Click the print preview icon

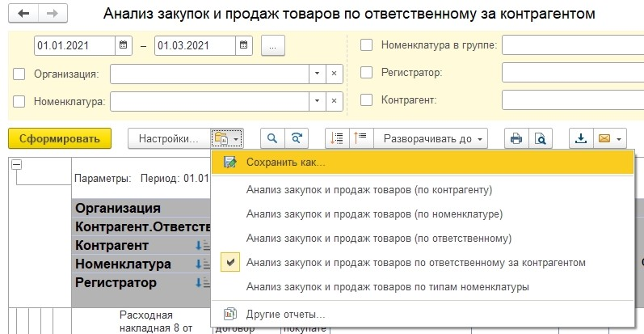click(539, 138)
